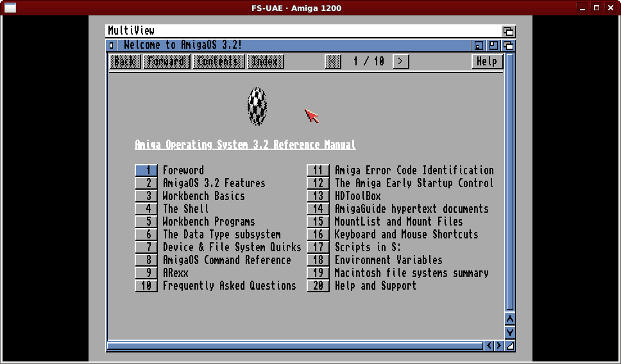Click the depth gadget in Welcome window title bar
Screen dimensions: 621x364
pyautogui.click(x=509, y=45)
